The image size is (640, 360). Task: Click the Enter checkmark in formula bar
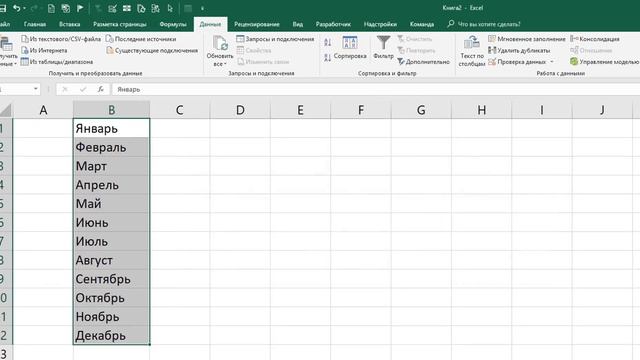pyautogui.click(x=83, y=89)
